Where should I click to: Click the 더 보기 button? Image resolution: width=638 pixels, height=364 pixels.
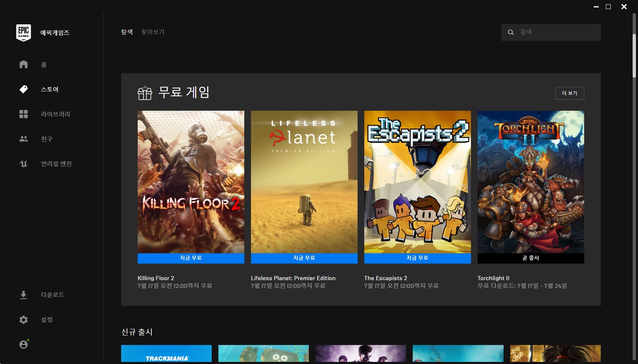pos(570,93)
